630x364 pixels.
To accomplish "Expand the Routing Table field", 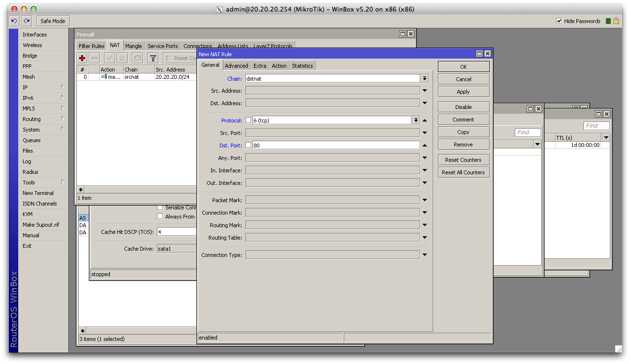I will click(x=424, y=238).
